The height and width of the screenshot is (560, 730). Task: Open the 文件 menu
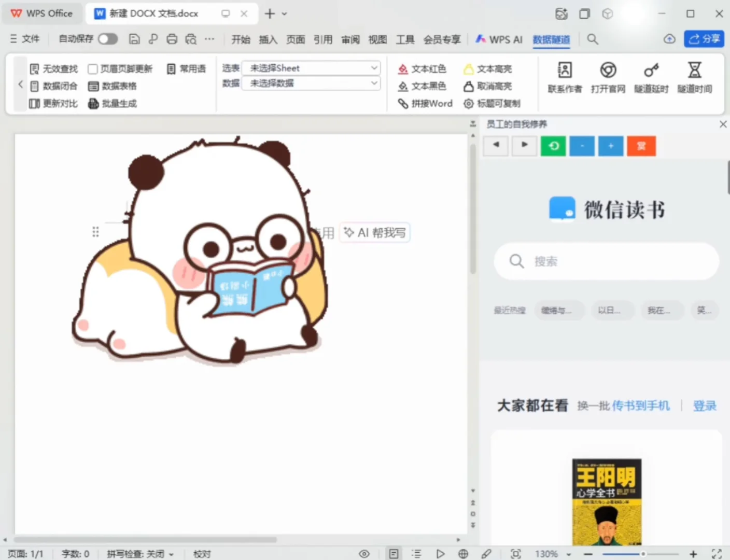(25, 39)
